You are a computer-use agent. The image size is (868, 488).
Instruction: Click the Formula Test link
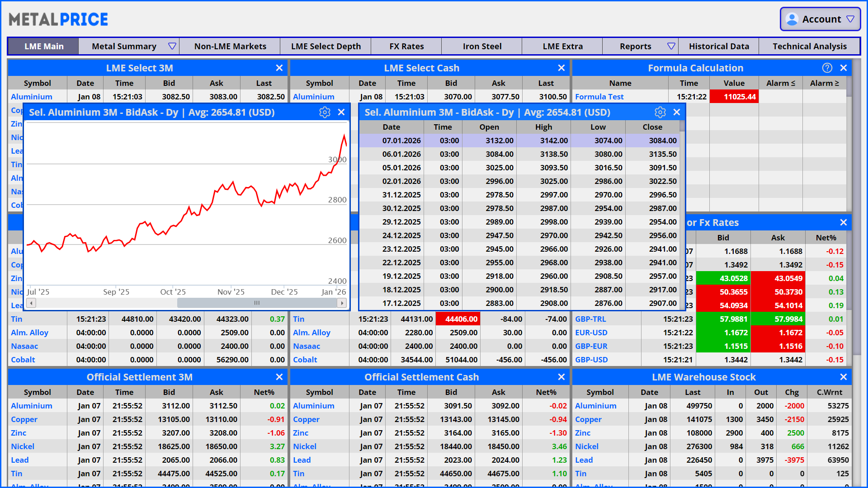(x=599, y=97)
